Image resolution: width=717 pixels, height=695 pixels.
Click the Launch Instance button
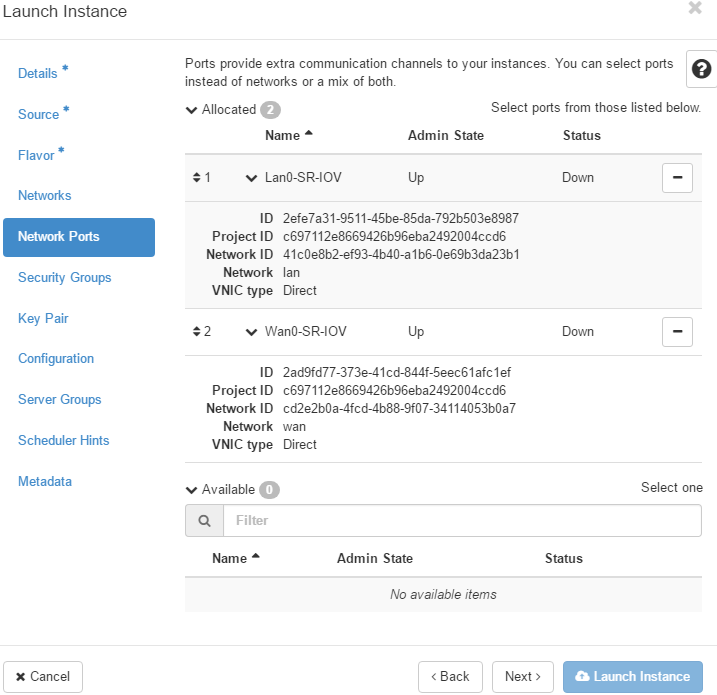coord(632,677)
